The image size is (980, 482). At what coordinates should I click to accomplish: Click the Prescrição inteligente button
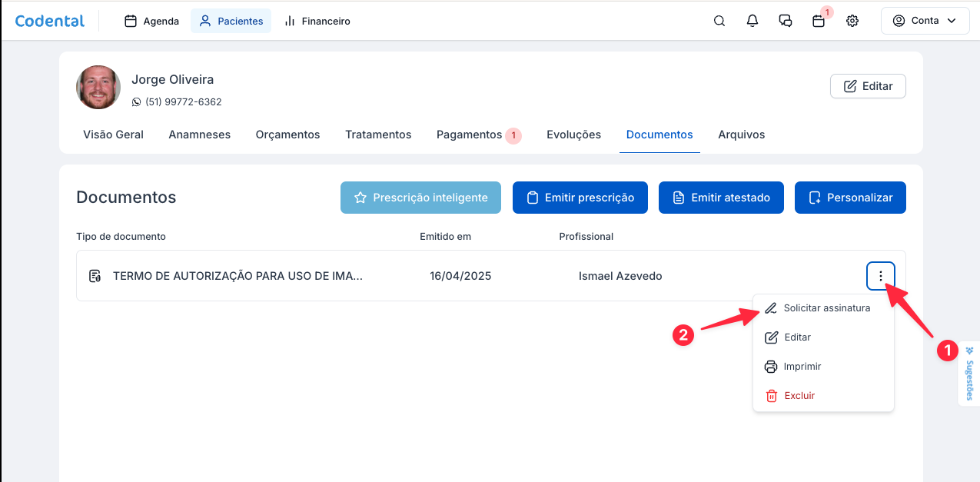[420, 198]
